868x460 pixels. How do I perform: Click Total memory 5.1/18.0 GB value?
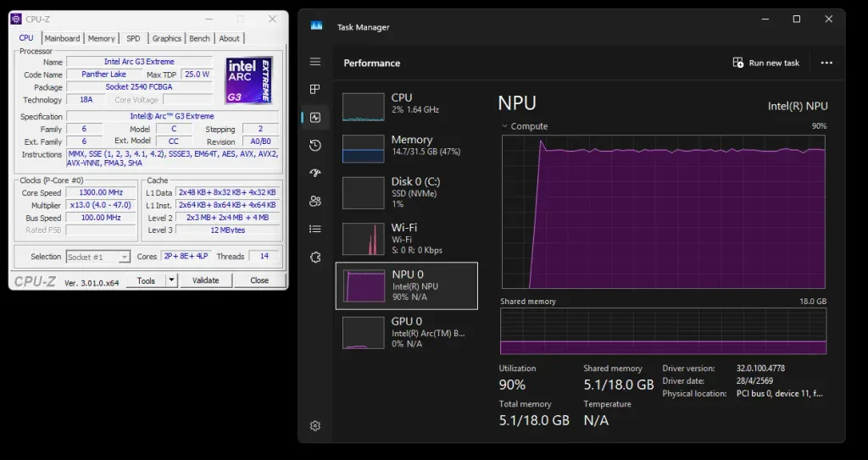pyautogui.click(x=534, y=420)
